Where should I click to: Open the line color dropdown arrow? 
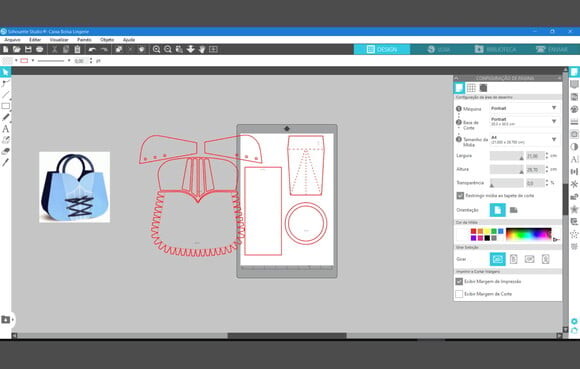click(x=33, y=61)
